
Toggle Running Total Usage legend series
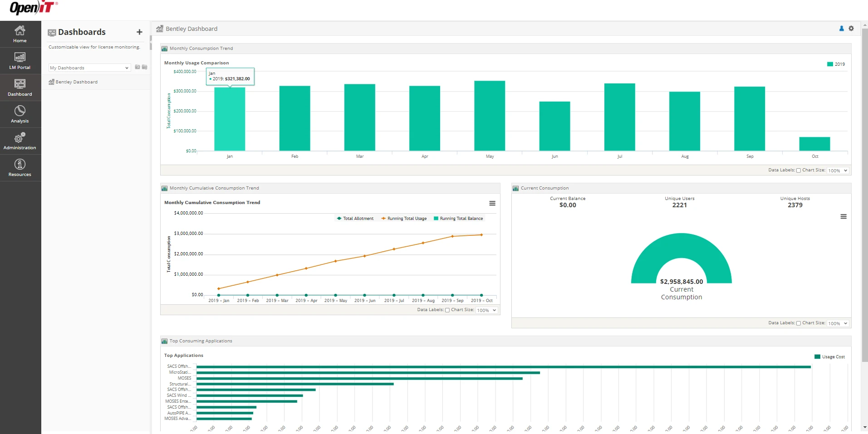click(x=404, y=219)
